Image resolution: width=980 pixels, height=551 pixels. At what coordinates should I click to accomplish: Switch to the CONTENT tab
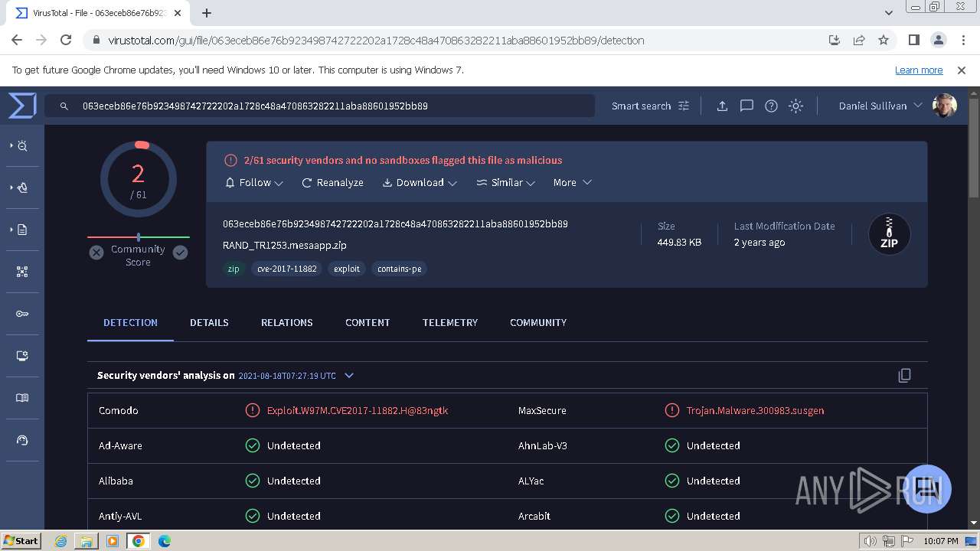(367, 322)
